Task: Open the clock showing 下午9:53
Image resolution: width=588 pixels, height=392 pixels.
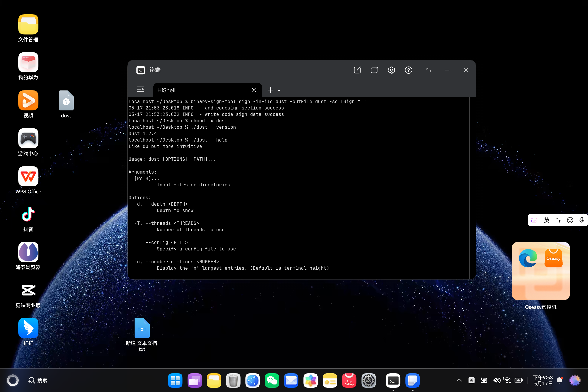Action: (543, 380)
